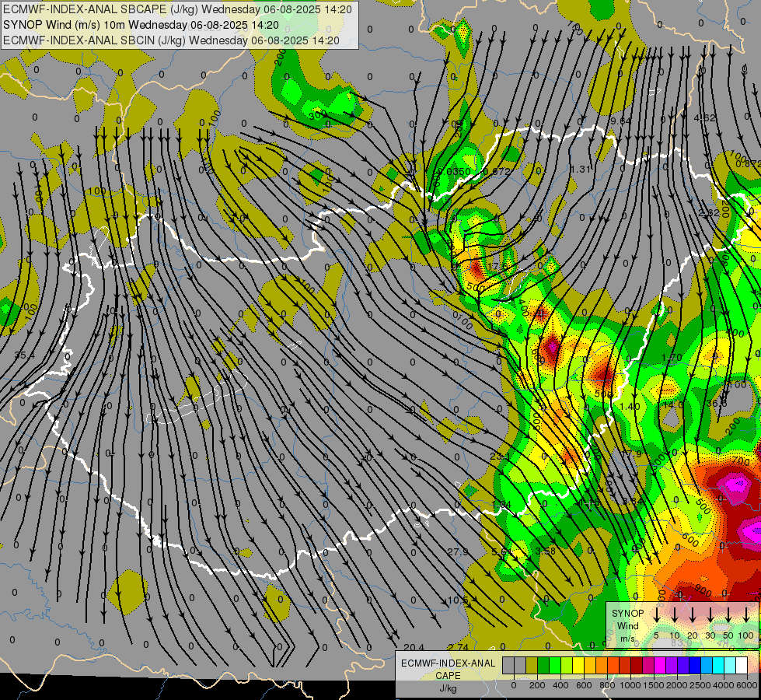Click the 4.62 value on the map
This screenshot has width=761, height=700.
click(705, 117)
